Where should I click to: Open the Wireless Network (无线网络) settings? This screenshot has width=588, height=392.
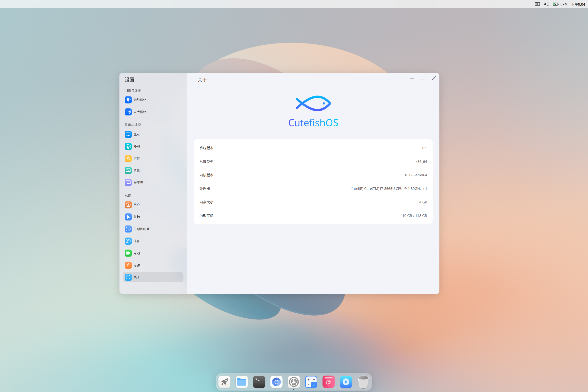coord(140,100)
